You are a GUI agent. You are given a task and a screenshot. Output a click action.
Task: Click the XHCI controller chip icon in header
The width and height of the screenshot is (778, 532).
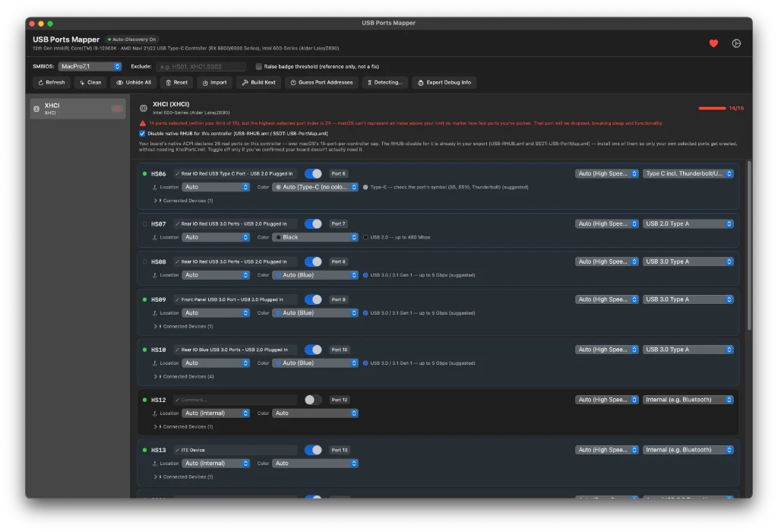144,108
